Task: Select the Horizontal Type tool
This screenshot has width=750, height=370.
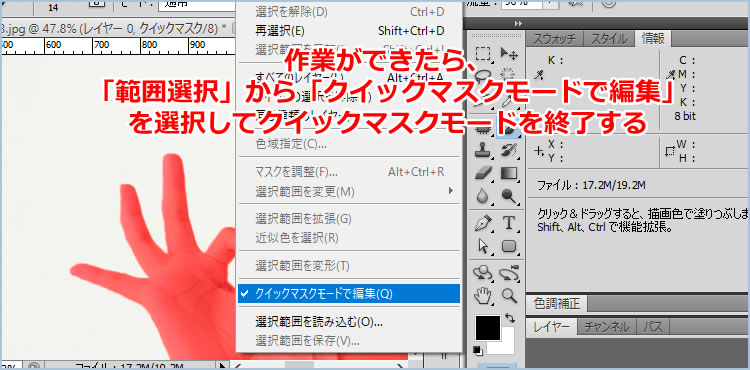Action: [509, 223]
